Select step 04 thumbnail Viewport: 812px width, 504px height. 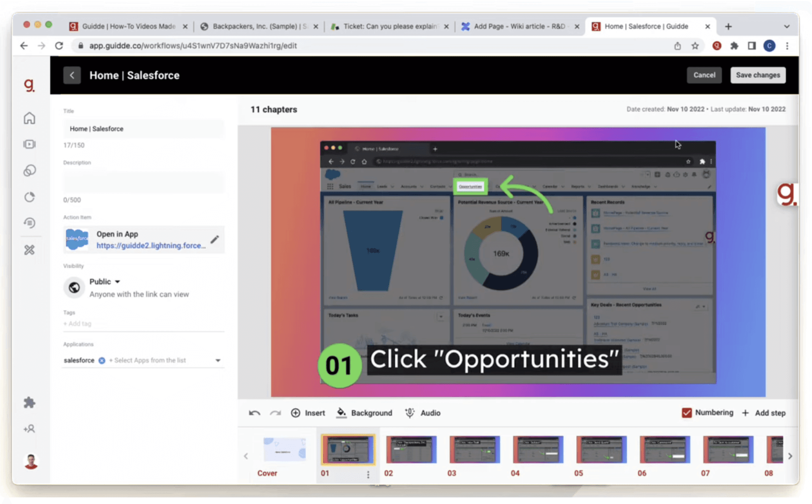click(x=538, y=449)
